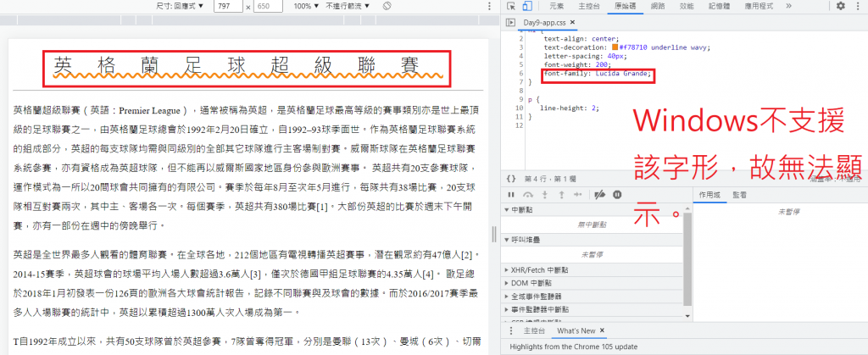Open the drawer three-dot menu
This screenshot has width=868, height=355.
(x=510, y=330)
